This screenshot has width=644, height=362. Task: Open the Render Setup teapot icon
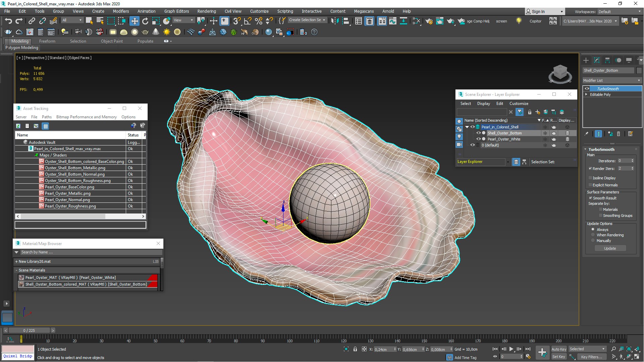[x=429, y=21]
